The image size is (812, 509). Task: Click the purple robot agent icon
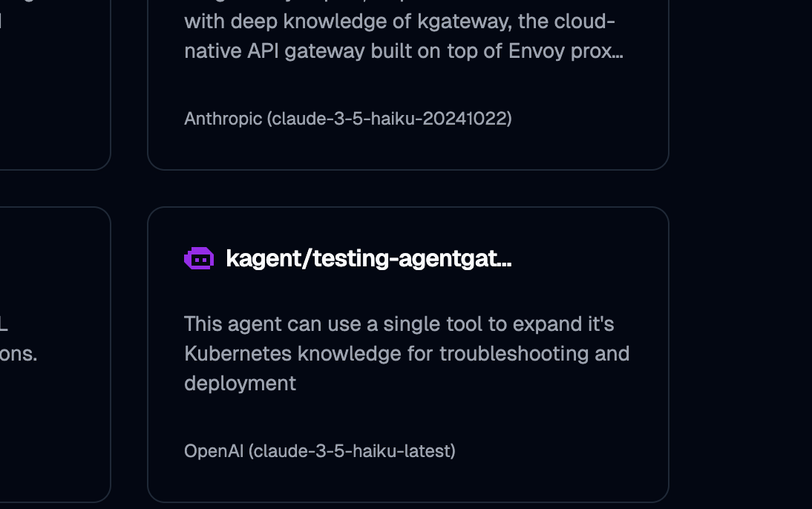coord(199,258)
